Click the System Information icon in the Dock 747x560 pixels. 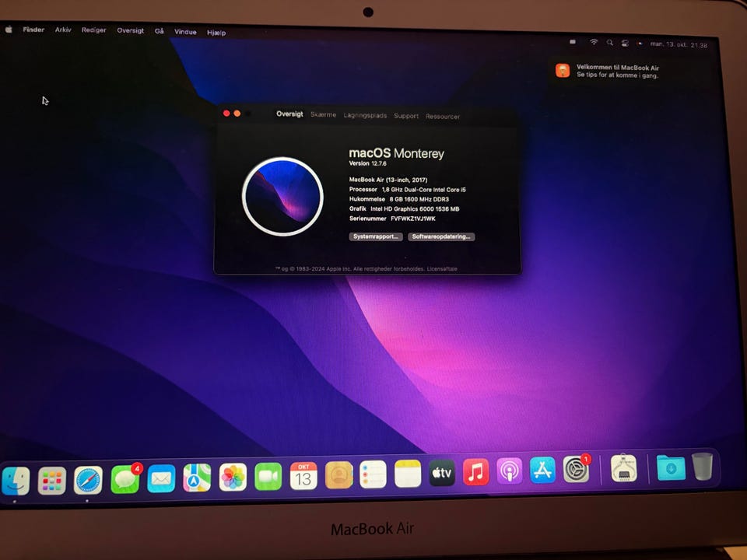(623, 468)
